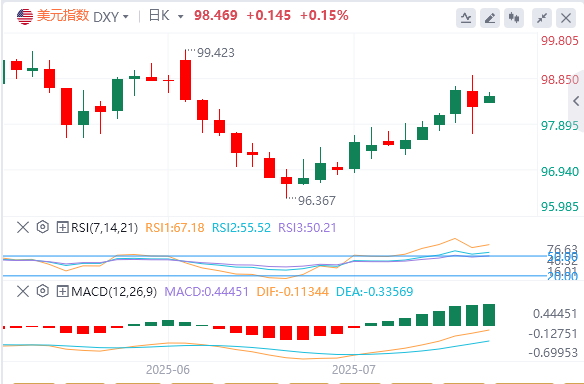Select the drawing pencil tool

pos(490,18)
